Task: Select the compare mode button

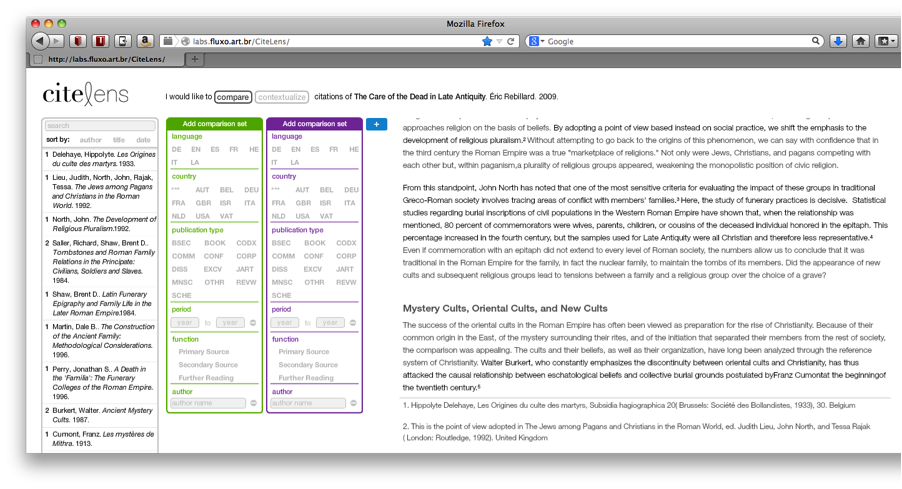Action: (233, 97)
